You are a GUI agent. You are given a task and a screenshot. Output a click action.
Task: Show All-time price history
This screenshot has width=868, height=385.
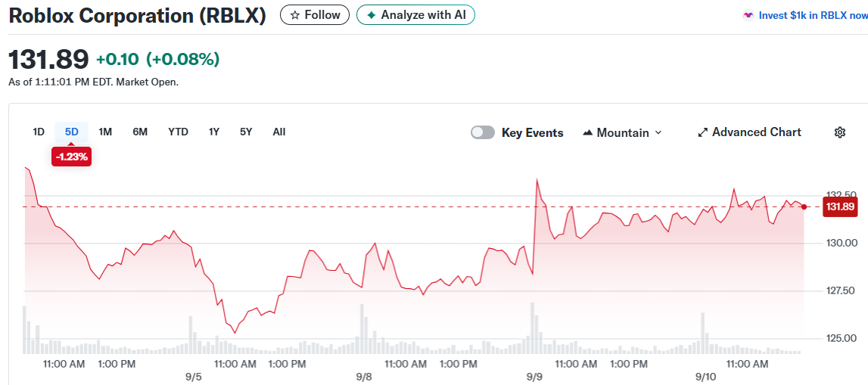click(279, 132)
